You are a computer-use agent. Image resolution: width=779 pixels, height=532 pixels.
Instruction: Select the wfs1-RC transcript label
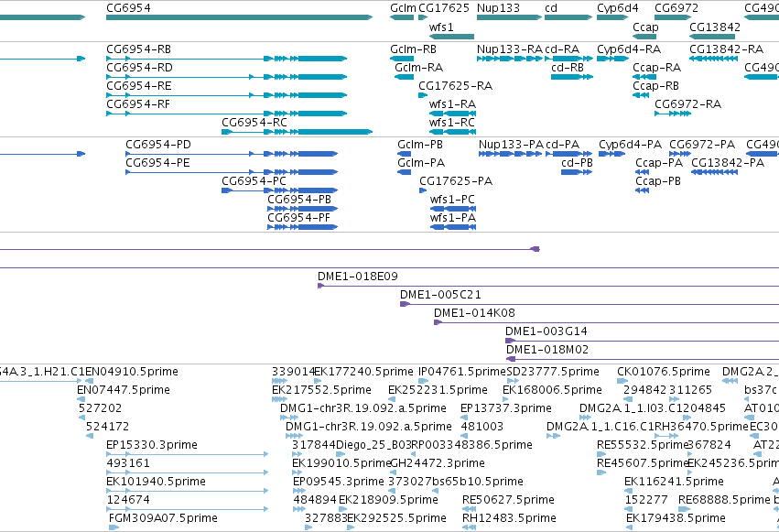point(452,123)
